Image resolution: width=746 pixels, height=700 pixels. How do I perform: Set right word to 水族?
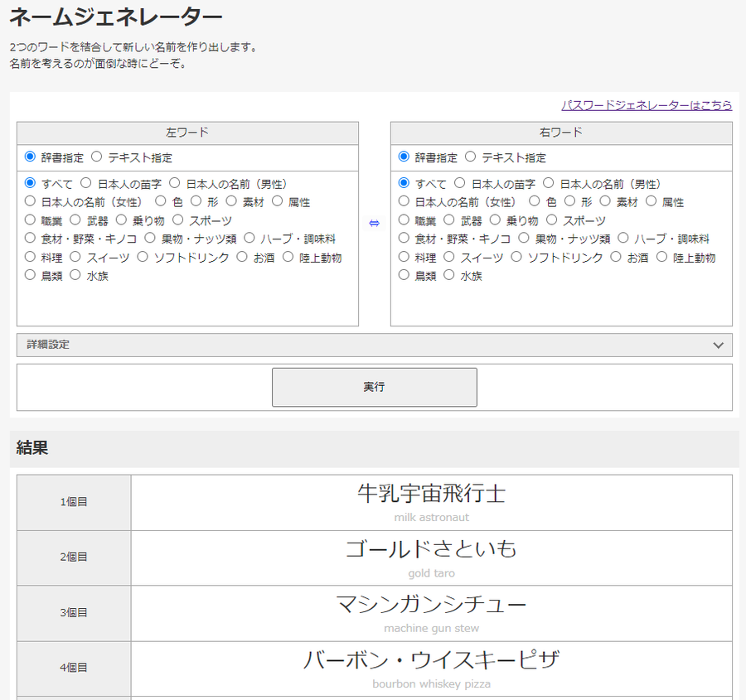(x=449, y=274)
